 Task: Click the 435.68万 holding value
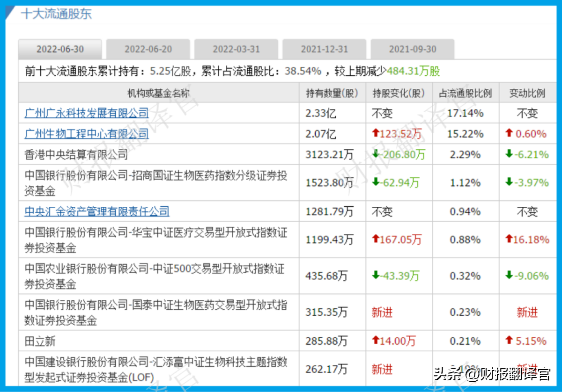[326, 276]
